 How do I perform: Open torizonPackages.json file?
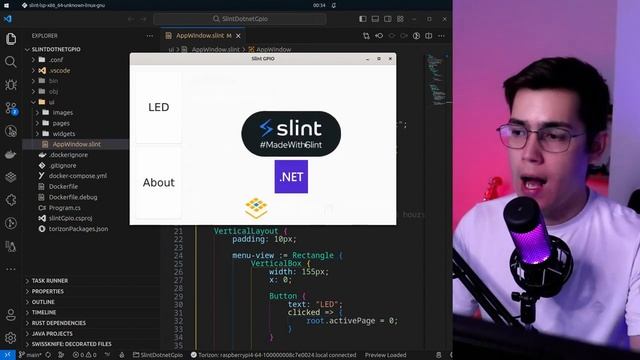click(78, 229)
